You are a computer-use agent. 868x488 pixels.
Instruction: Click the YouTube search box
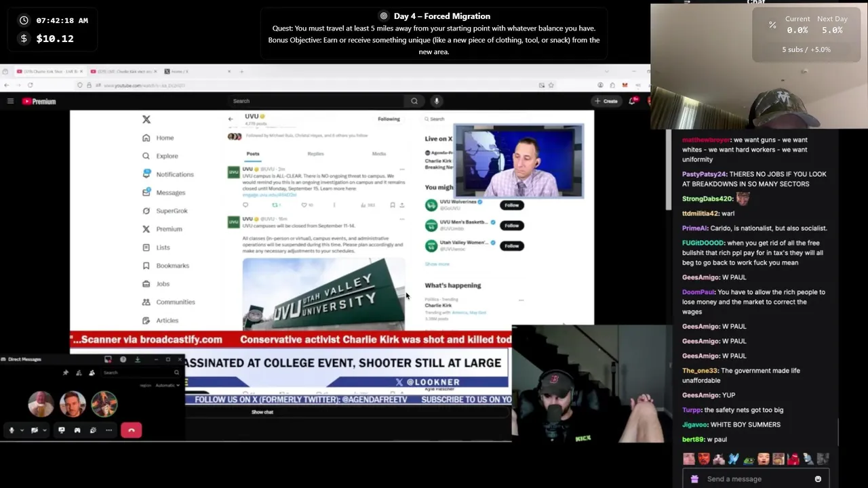tap(315, 101)
